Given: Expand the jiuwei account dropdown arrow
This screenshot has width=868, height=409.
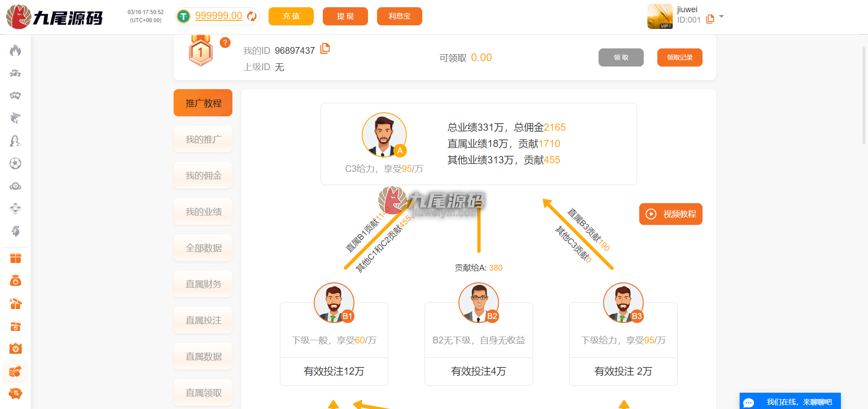Looking at the screenshot, I should (722, 16).
